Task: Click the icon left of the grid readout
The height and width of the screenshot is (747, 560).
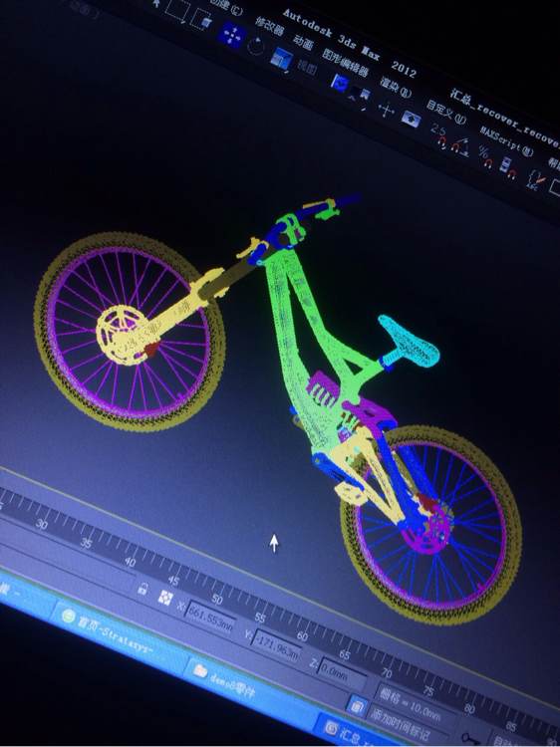Action: click(x=357, y=706)
